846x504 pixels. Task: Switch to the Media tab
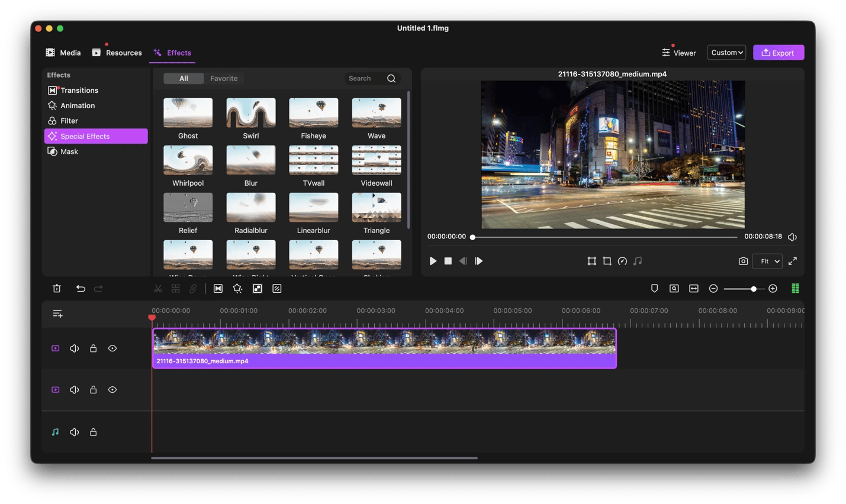pos(63,53)
